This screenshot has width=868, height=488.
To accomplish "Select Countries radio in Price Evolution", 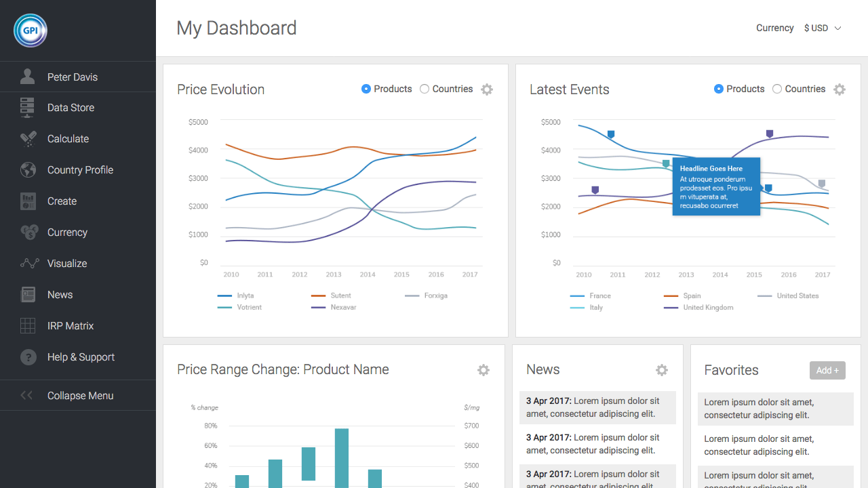I will tap(425, 89).
